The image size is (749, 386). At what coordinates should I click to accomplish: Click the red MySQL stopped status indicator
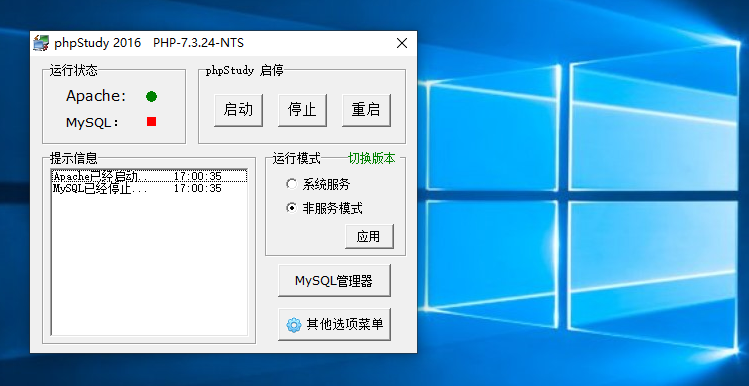point(151,122)
